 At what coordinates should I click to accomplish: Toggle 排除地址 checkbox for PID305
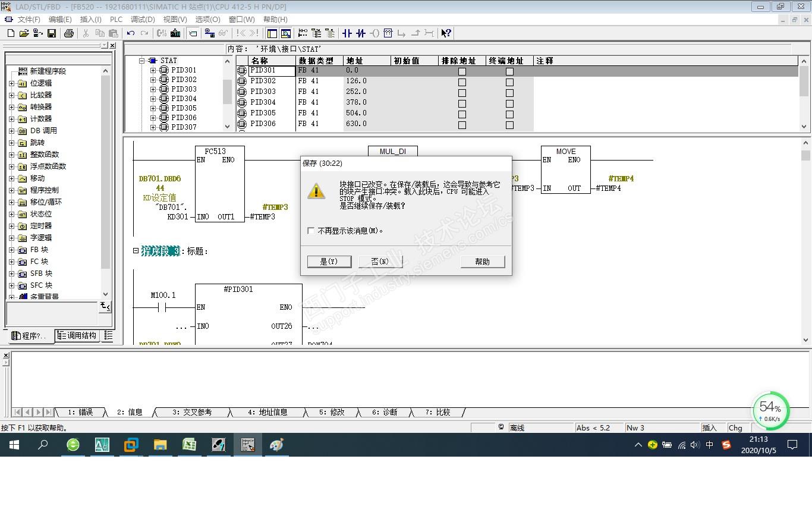click(462, 114)
